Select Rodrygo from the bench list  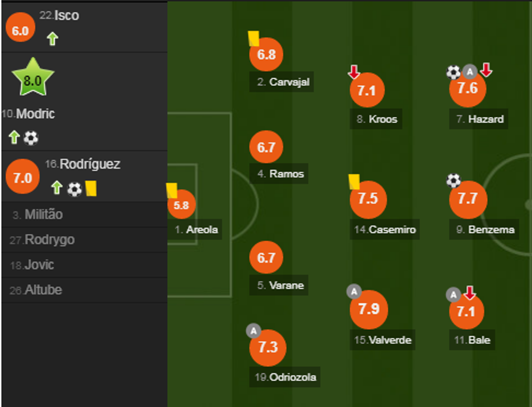[49, 240]
